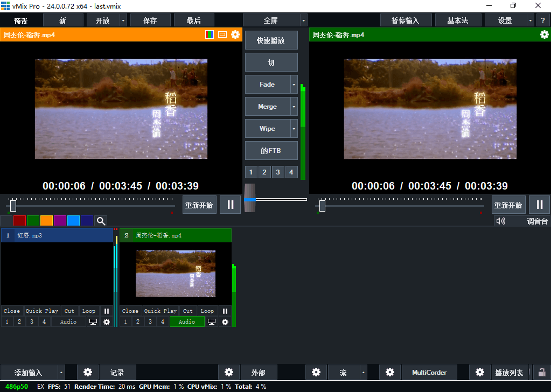551x392 pixels.
Task: Toggle overlay 4 in transition panel
Action: tap(291, 172)
